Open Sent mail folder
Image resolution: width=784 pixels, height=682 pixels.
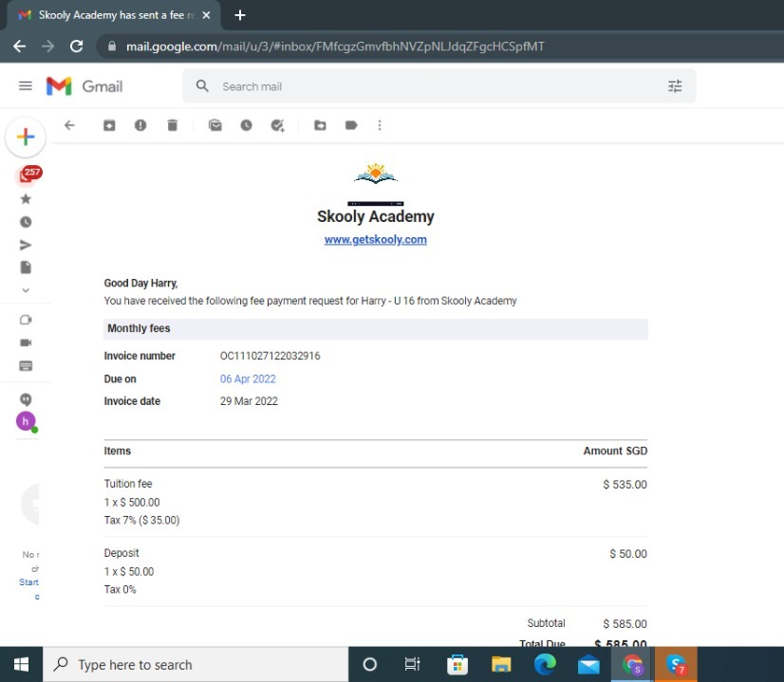[x=26, y=245]
